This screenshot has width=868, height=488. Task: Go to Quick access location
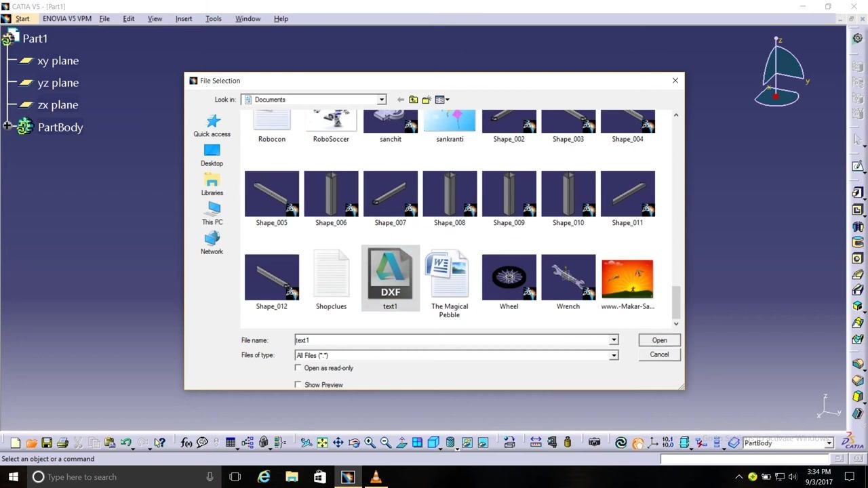[x=212, y=126]
